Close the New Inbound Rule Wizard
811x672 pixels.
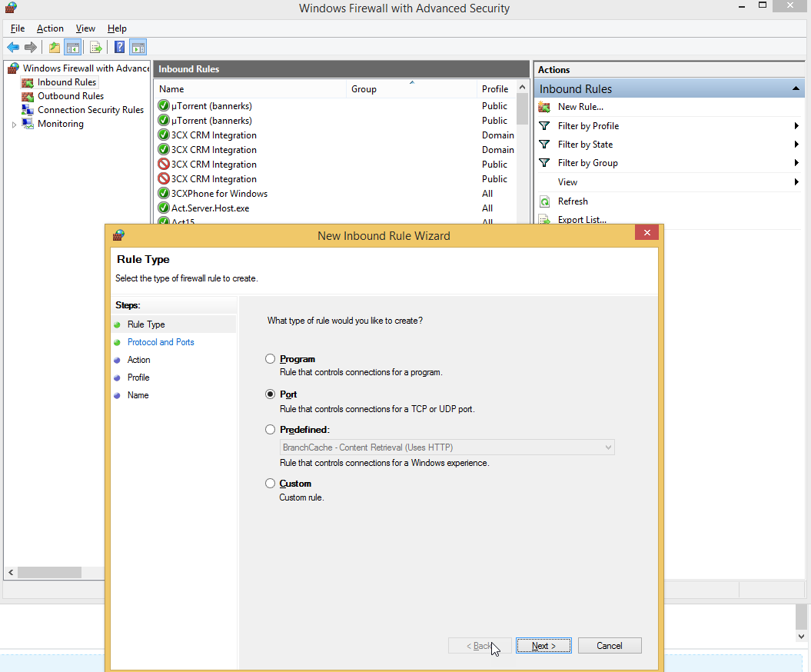point(646,233)
